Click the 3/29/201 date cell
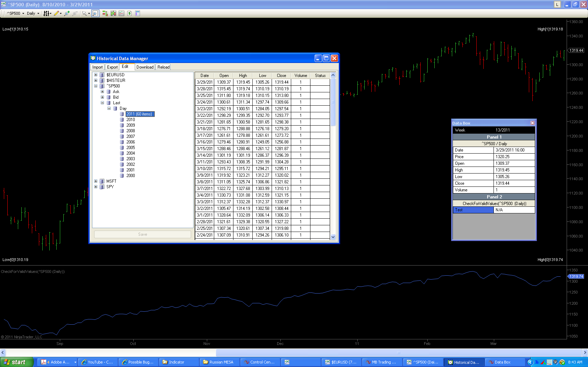Screen dimensions: 588x367 [x=204, y=82]
